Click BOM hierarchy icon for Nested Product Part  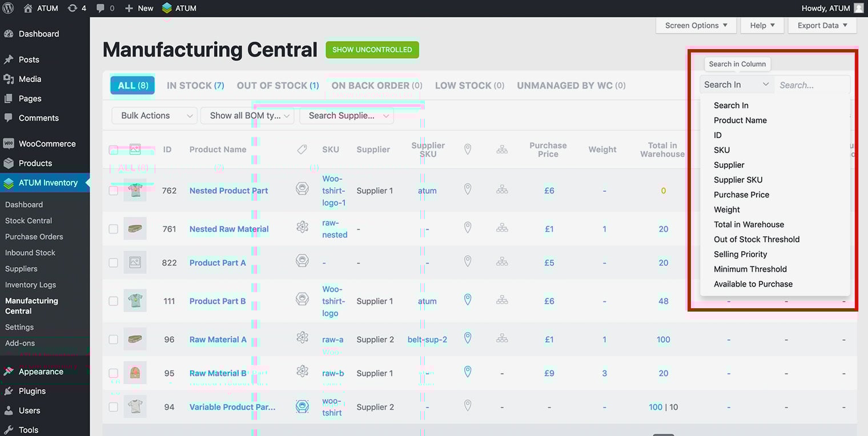(x=502, y=190)
